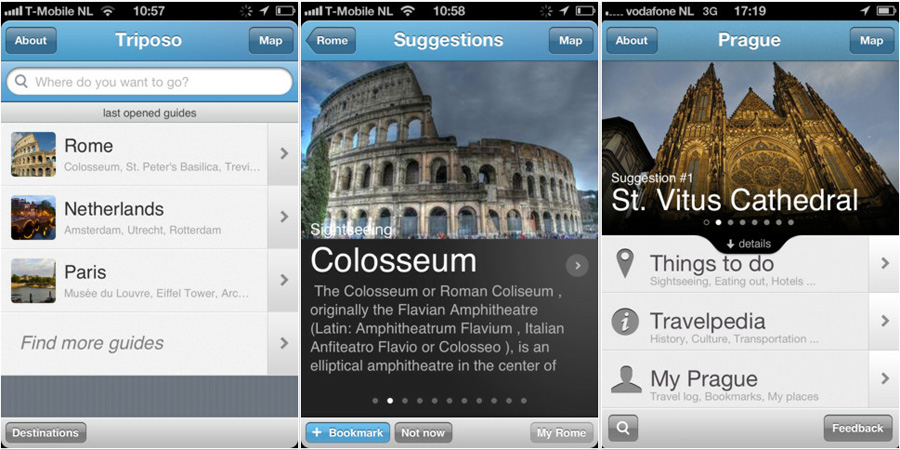Screen dimensions: 900x450
Task: Tap the Travelpedia info icon
Action: click(625, 321)
